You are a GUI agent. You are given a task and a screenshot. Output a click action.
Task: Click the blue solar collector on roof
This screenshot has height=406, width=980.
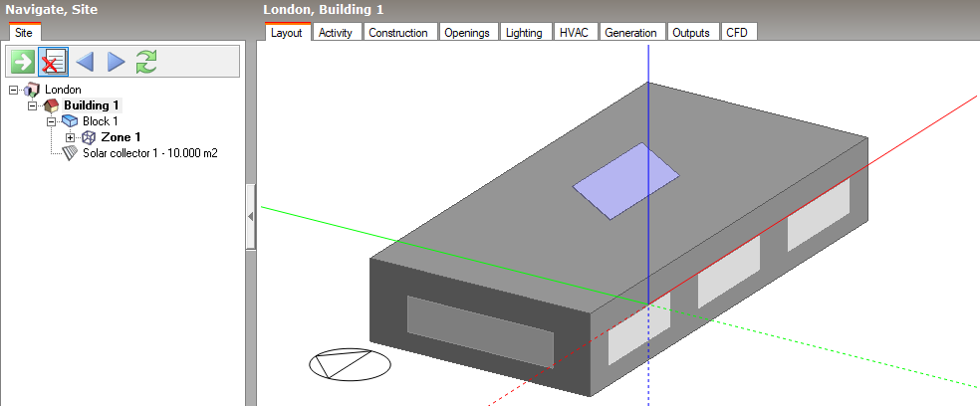coord(625,179)
